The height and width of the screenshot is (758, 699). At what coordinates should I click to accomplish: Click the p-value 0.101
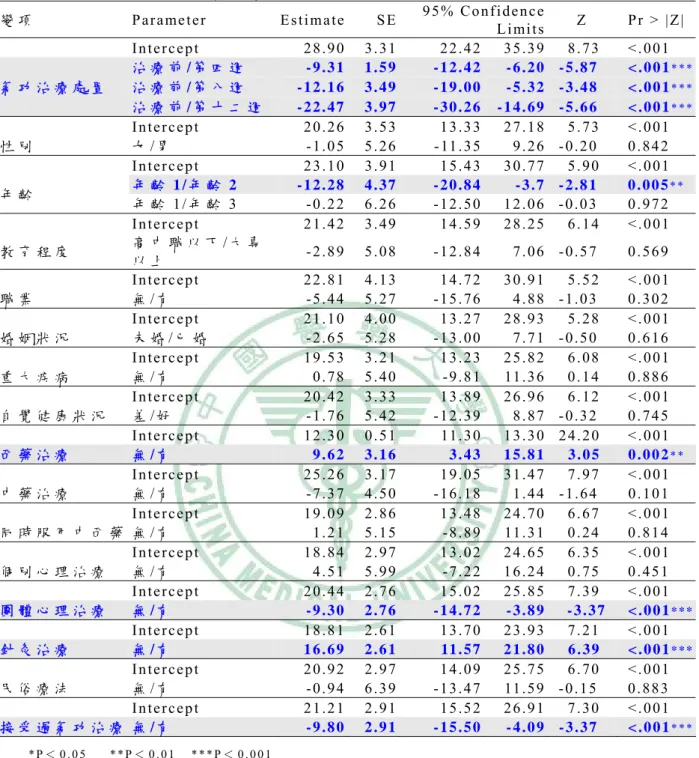648,494
